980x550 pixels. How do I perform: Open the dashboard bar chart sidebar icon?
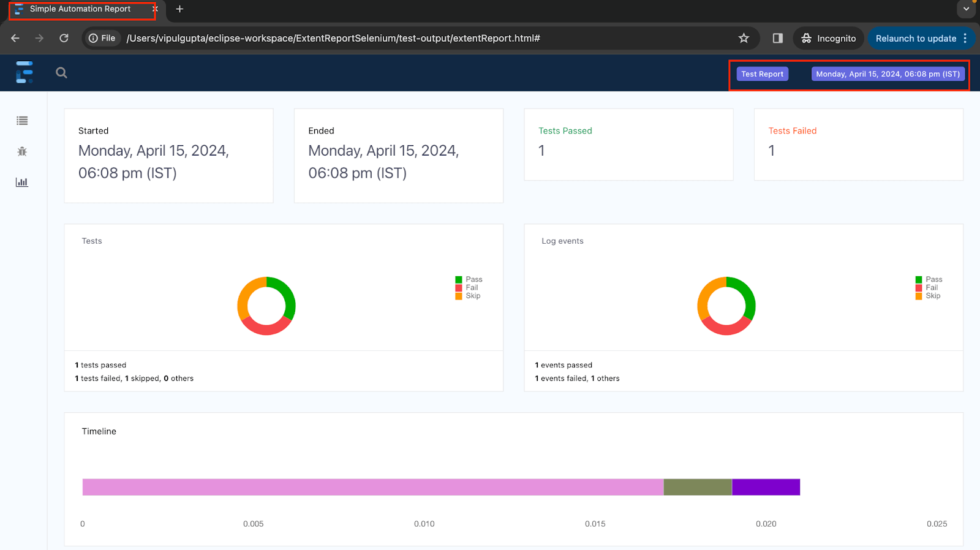pyautogui.click(x=22, y=182)
